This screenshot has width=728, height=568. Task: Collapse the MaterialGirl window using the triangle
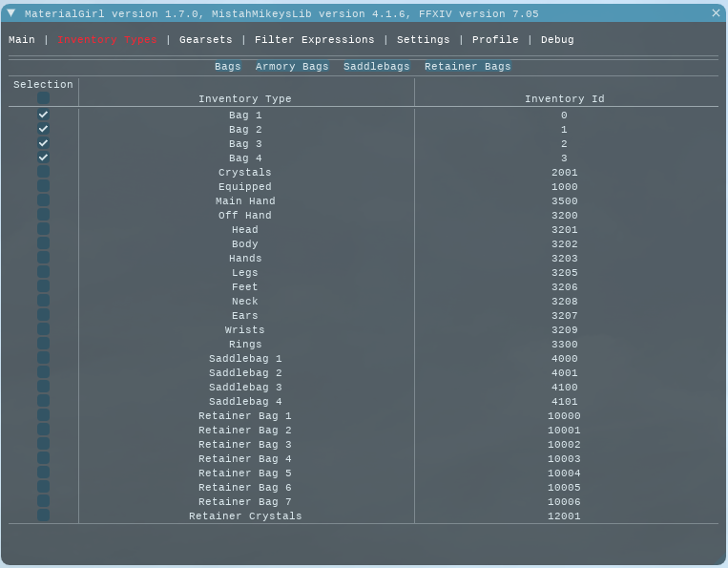pyautogui.click(x=11, y=13)
